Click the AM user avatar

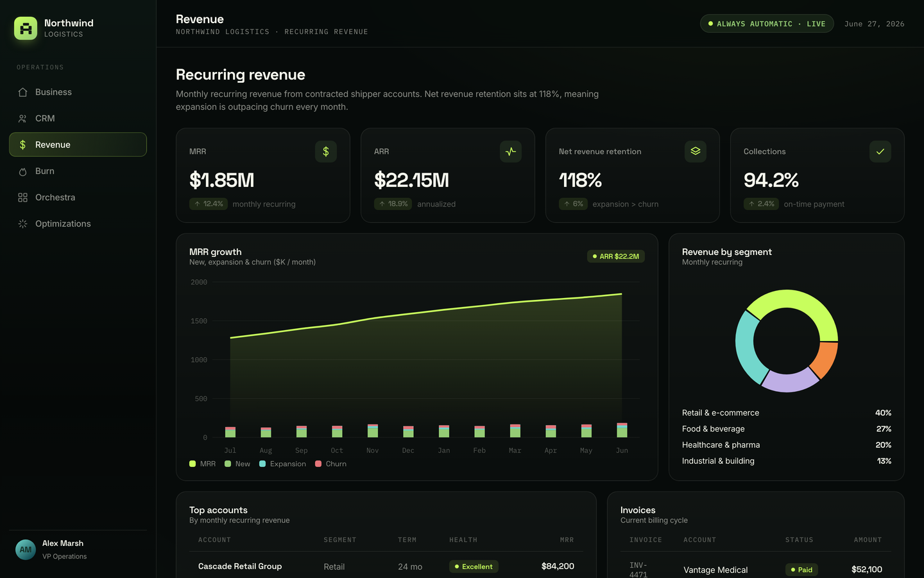point(26,550)
